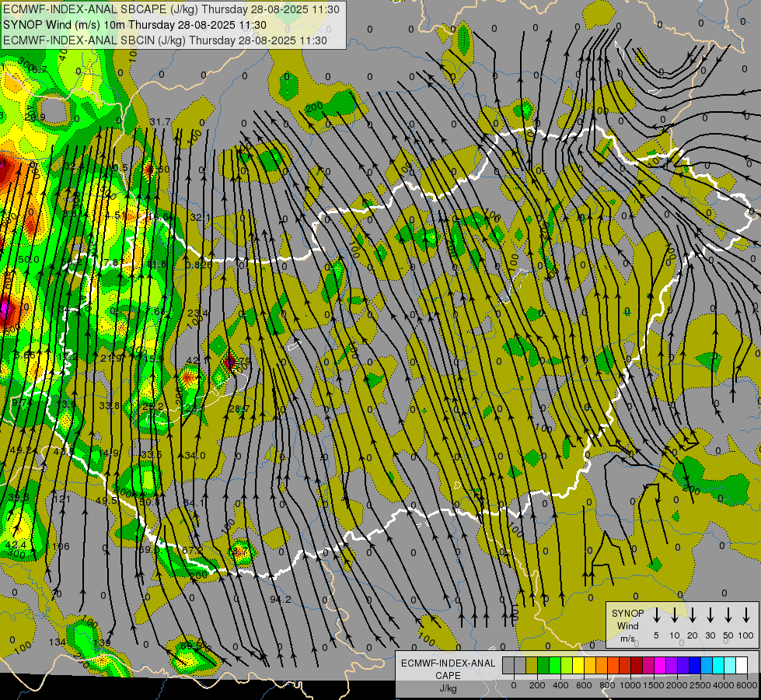Image resolution: width=761 pixels, height=700 pixels.
Task: Click the 'J/kg' unit label in legend
Action: click(448, 688)
